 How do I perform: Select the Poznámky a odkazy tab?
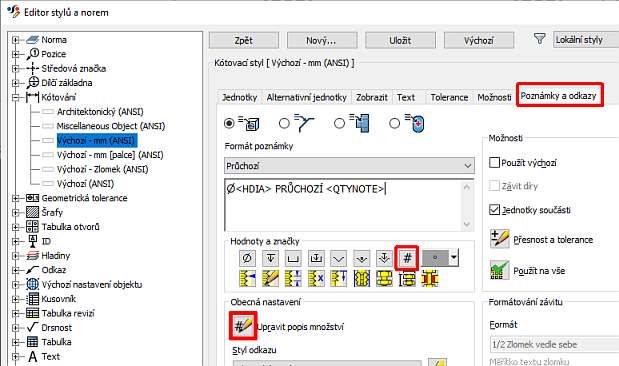pos(559,96)
